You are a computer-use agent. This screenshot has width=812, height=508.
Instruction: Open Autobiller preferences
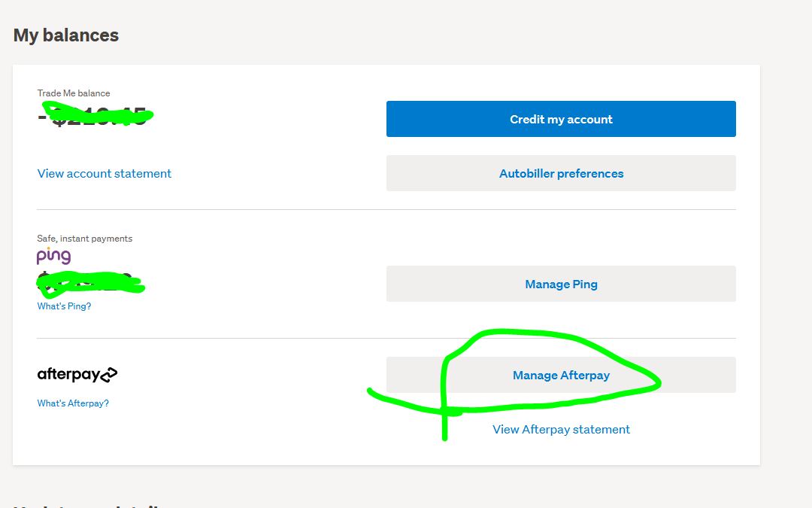pyautogui.click(x=561, y=173)
